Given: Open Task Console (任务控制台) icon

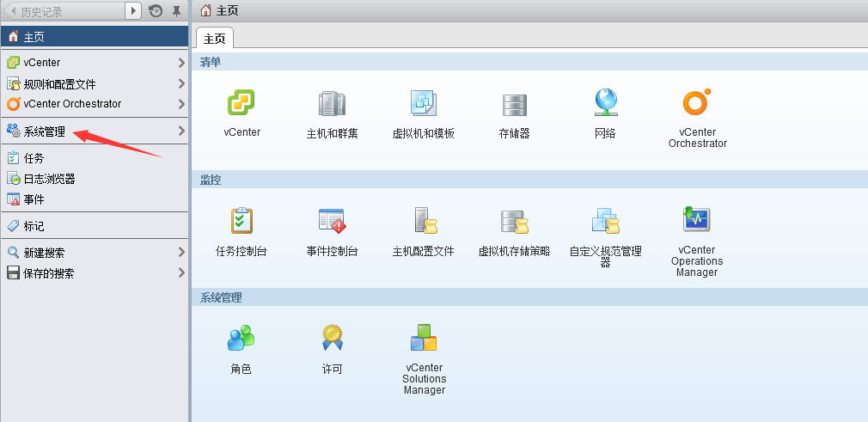Looking at the screenshot, I should pos(241,220).
